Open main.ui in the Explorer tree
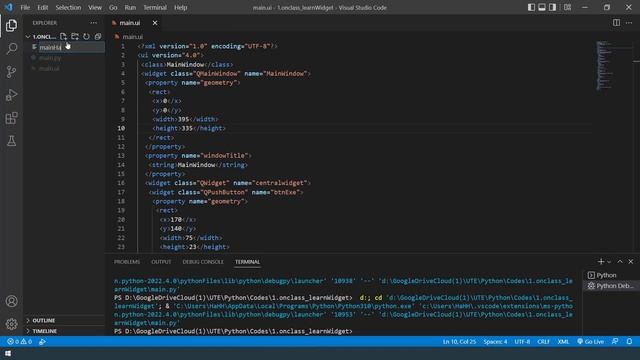 click(49, 68)
